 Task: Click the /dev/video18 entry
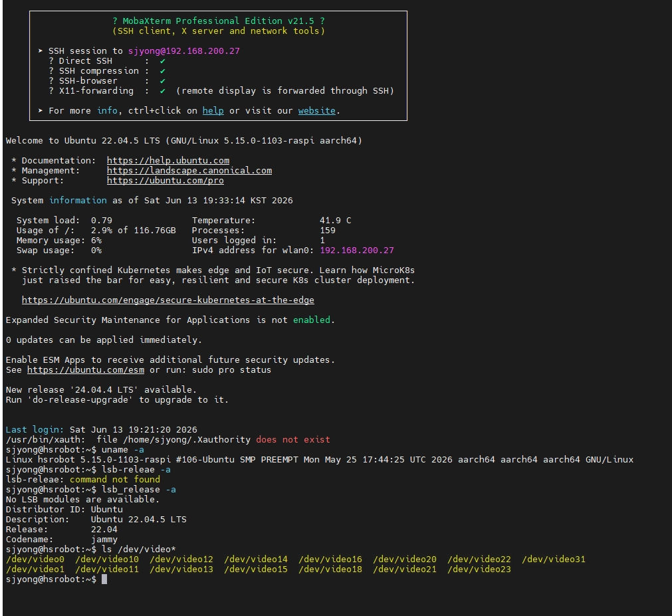[330, 569]
